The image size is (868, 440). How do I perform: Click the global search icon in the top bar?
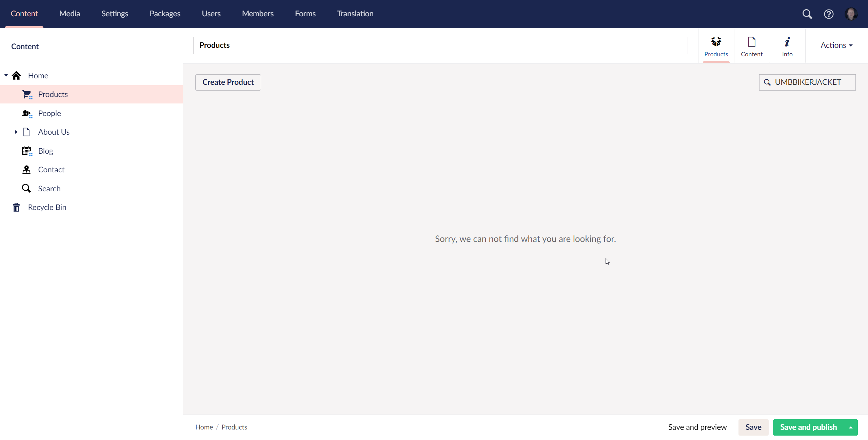[x=807, y=14]
